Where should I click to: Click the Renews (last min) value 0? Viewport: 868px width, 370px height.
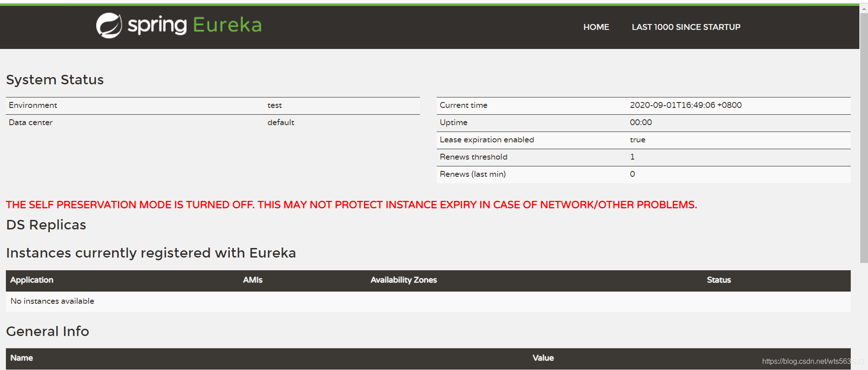pyautogui.click(x=632, y=174)
